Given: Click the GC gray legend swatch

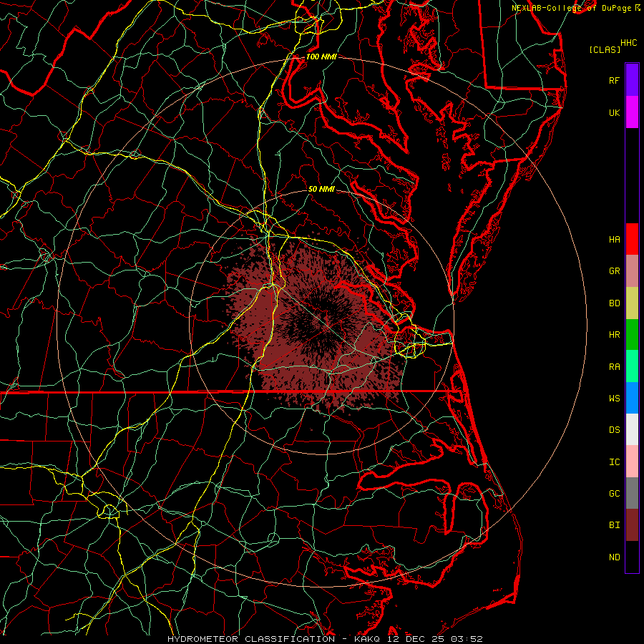Looking at the screenshot, I should click(x=632, y=493).
